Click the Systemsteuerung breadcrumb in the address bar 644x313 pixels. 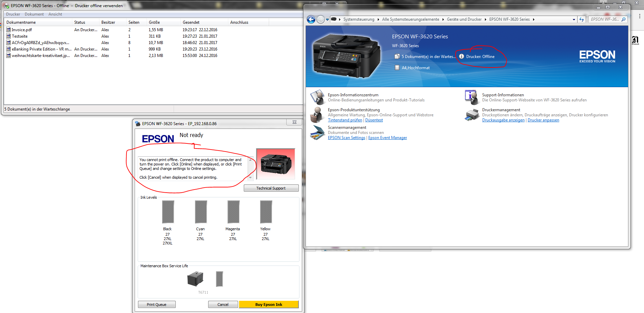[359, 19]
